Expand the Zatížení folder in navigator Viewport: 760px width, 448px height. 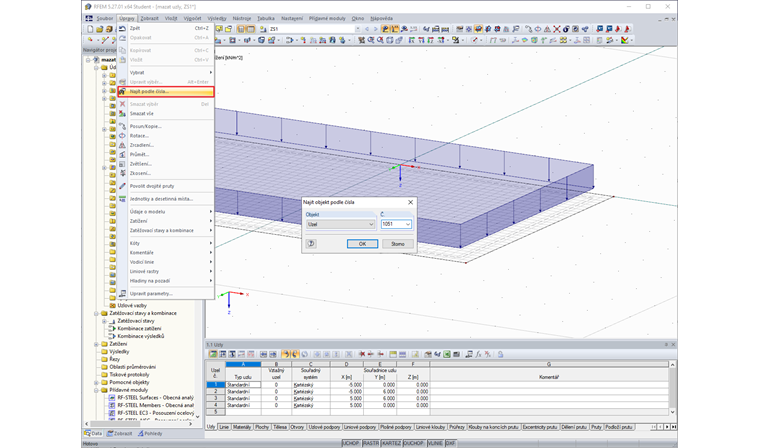click(96, 344)
